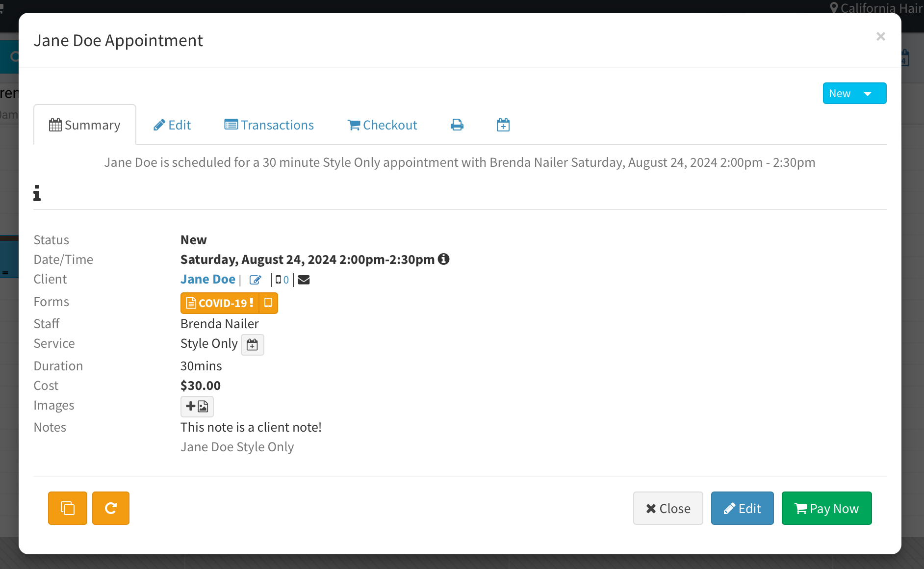Click the print appointment icon
Image resolution: width=924 pixels, height=569 pixels.
tap(457, 125)
